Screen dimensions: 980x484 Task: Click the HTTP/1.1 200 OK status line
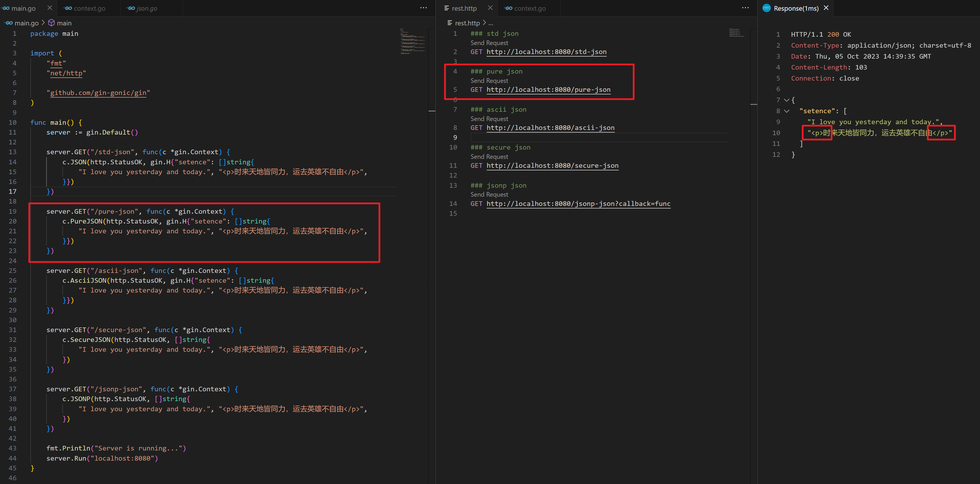pos(821,34)
